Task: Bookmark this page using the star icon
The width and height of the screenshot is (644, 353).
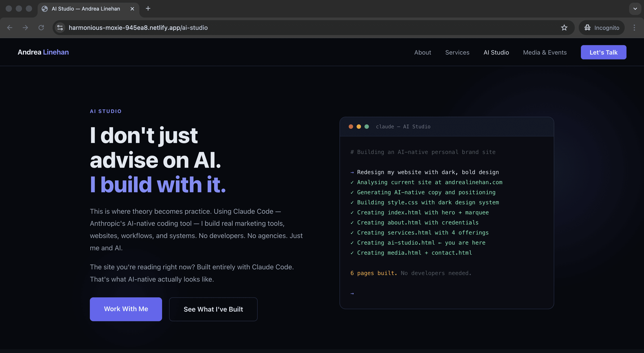Action: tap(564, 28)
